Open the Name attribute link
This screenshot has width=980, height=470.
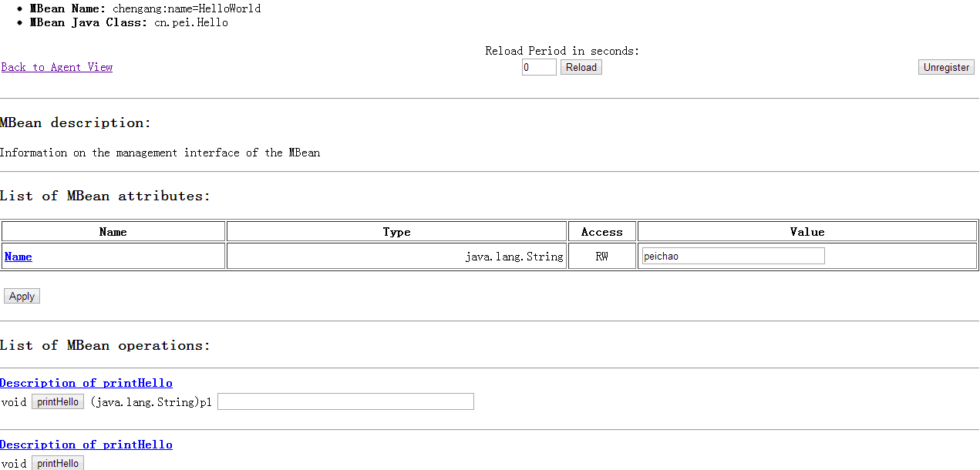pyautogui.click(x=19, y=257)
